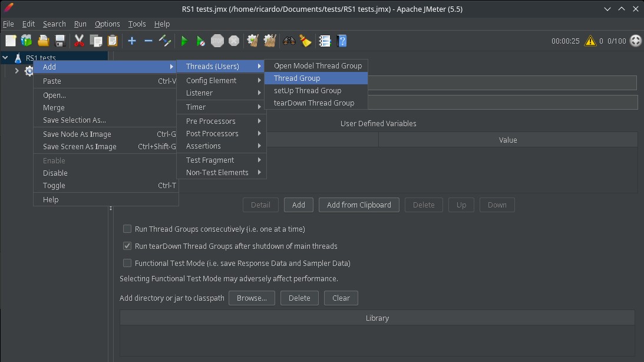Open Search with the binoculars icon

coord(289,41)
